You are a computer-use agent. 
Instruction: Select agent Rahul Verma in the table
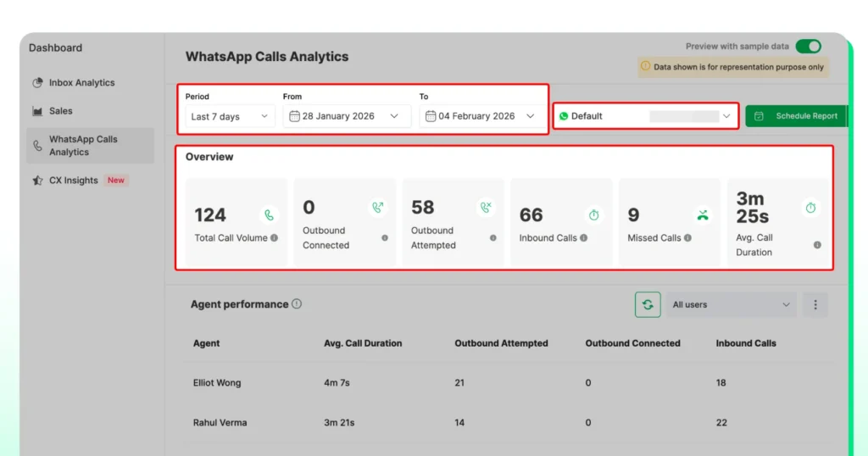pyautogui.click(x=220, y=423)
